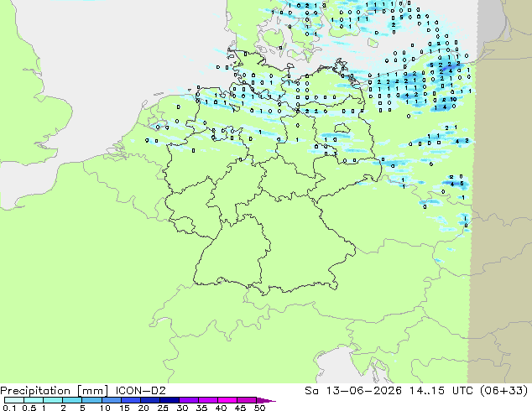The height and width of the screenshot is (411, 532).
Task: Click the date "Sa 13-06-2026"
Action: (353, 391)
